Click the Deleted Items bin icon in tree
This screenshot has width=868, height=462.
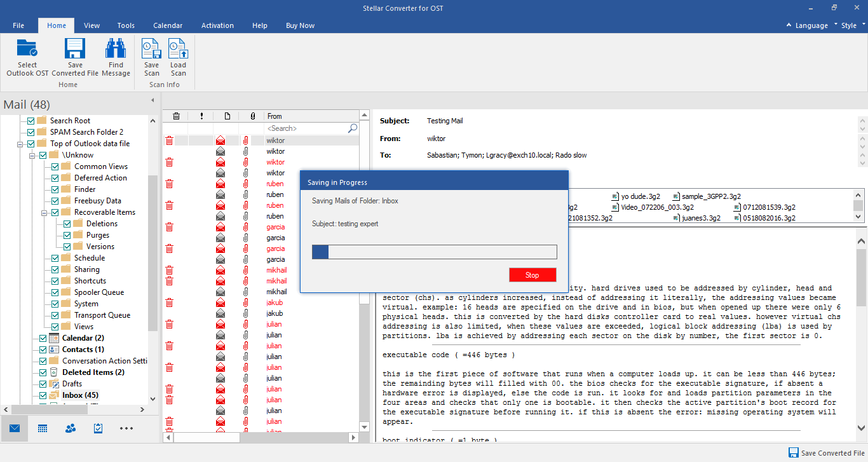coord(54,372)
